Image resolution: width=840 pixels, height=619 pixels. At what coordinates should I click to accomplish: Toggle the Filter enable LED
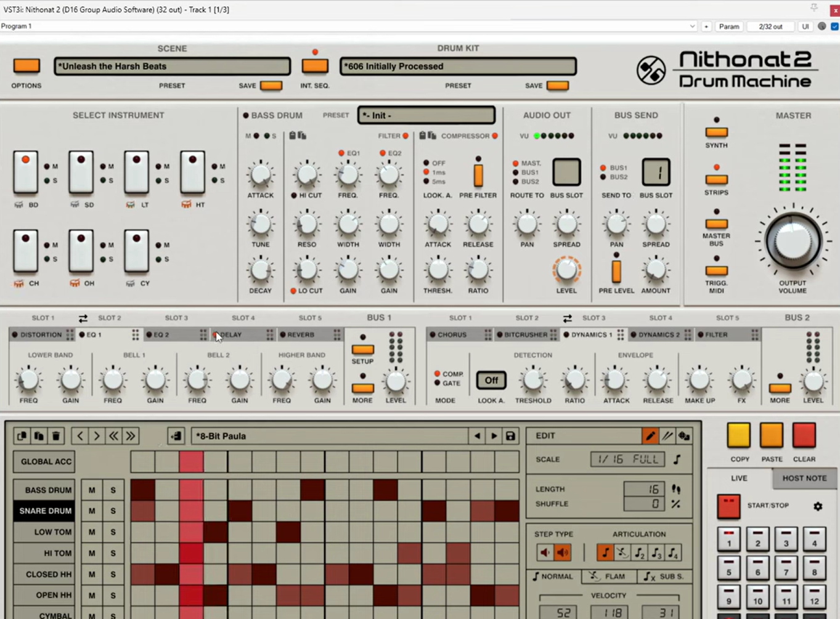tap(406, 136)
